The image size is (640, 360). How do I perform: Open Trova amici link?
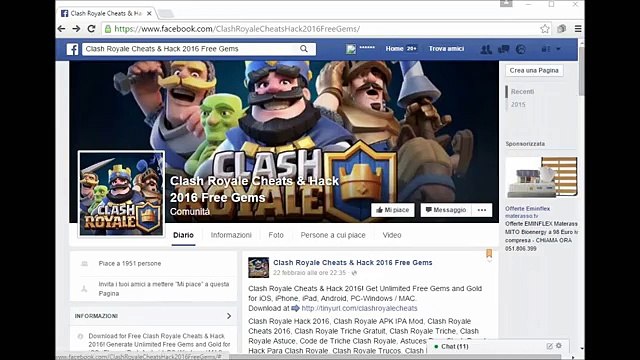(x=446, y=49)
